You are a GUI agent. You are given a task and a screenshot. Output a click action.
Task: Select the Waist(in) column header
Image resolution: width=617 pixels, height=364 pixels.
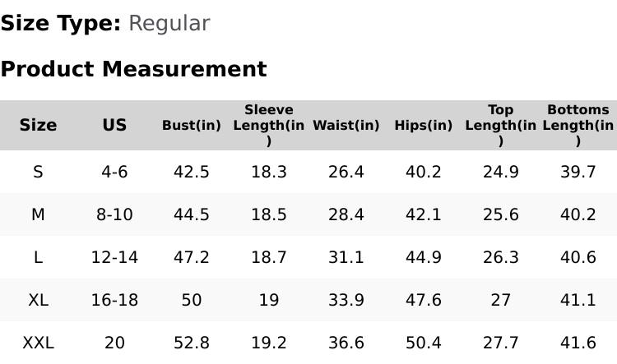[x=346, y=126]
